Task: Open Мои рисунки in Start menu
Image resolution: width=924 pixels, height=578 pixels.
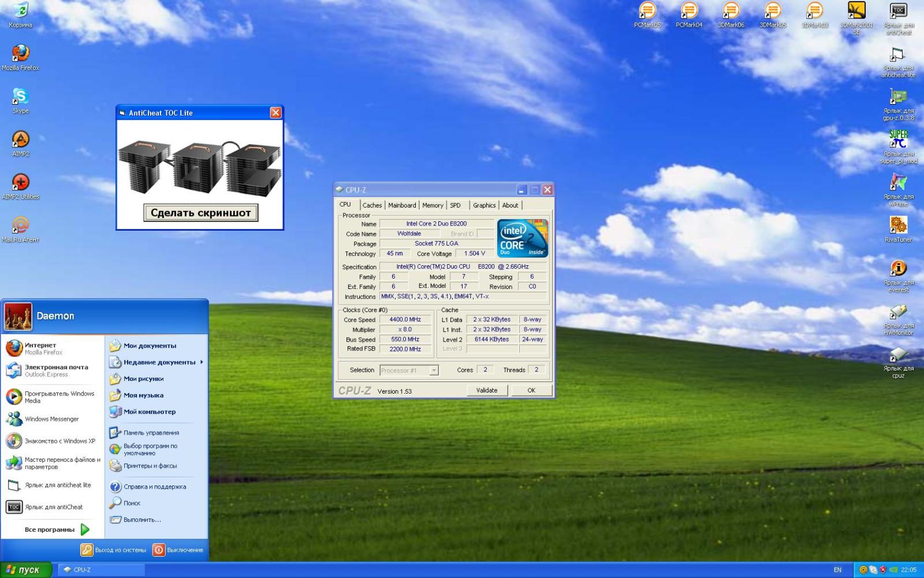Action: click(156, 379)
